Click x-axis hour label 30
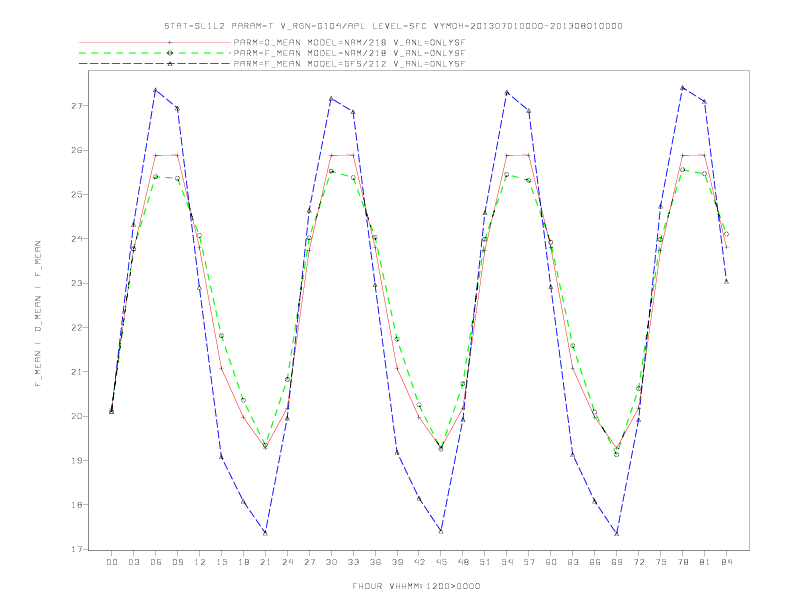 [x=331, y=562]
